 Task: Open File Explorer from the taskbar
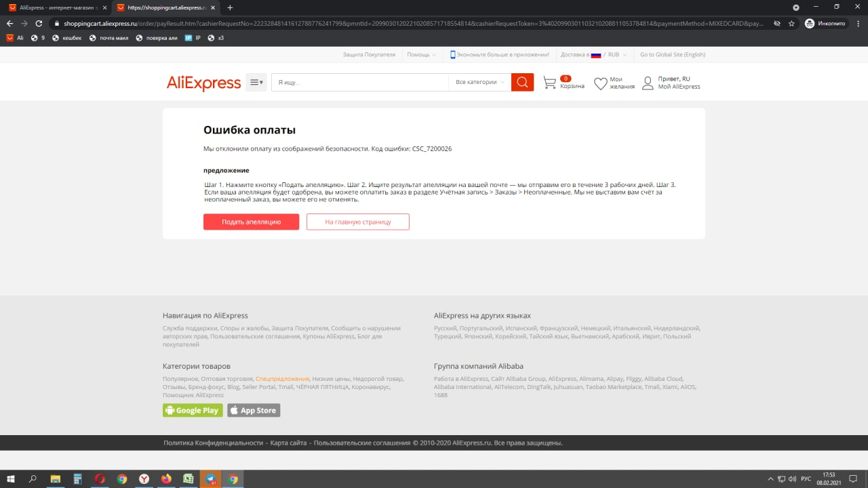pos(55,479)
